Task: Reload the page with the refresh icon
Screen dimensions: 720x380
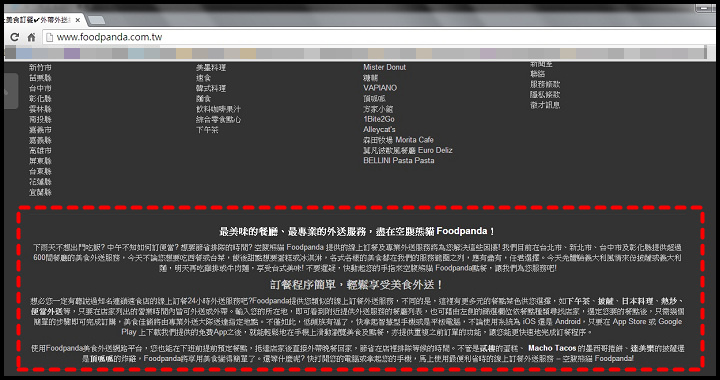Action: [x=14, y=38]
